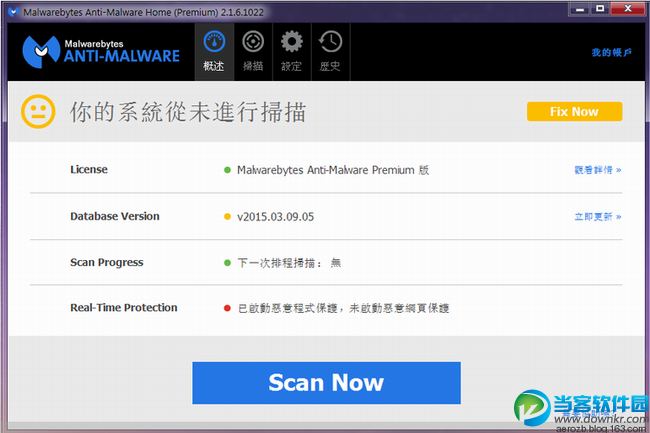
Task: Click the yellow neutral face status icon
Action: (x=38, y=111)
